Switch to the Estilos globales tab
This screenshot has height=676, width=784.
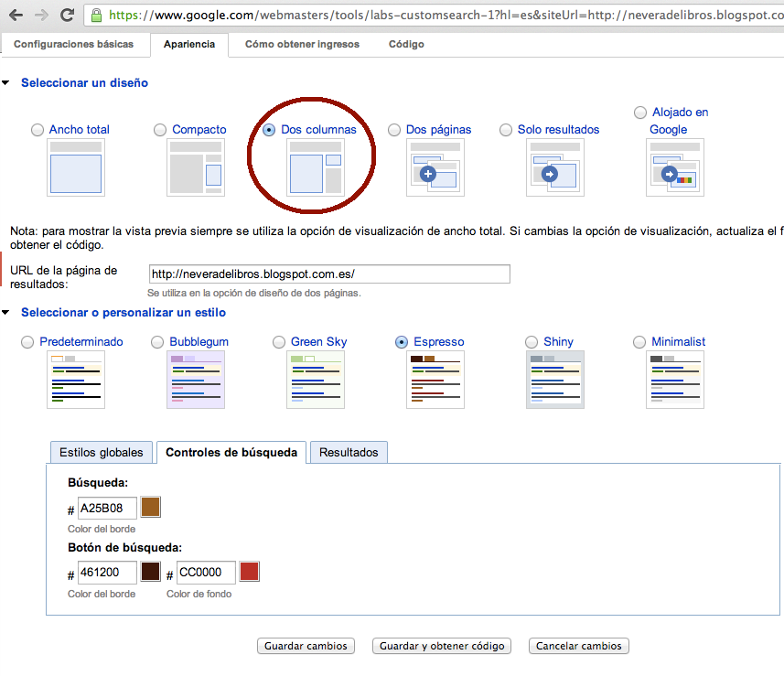(x=102, y=453)
